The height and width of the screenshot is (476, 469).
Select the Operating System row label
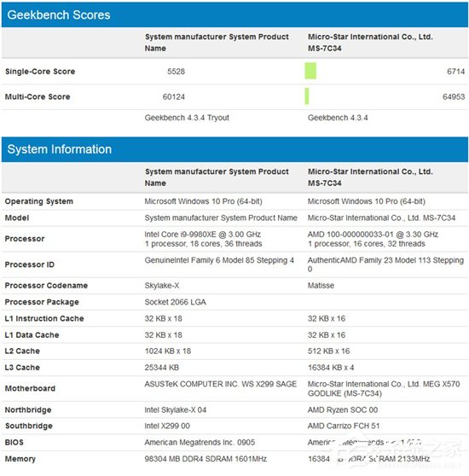tap(39, 201)
